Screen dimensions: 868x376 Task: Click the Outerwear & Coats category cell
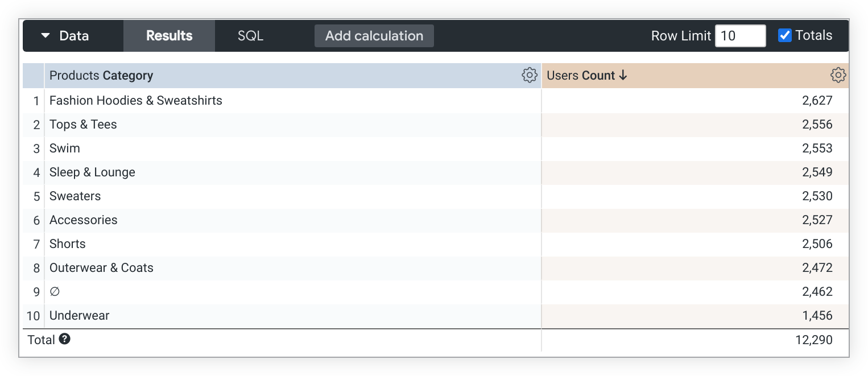(101, 268)
